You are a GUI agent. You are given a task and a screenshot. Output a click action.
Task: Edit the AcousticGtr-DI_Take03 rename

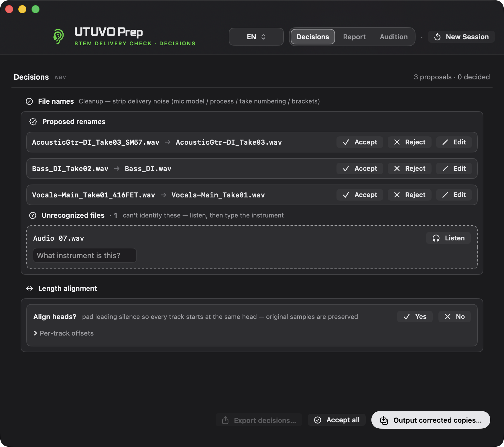(454, 142)
